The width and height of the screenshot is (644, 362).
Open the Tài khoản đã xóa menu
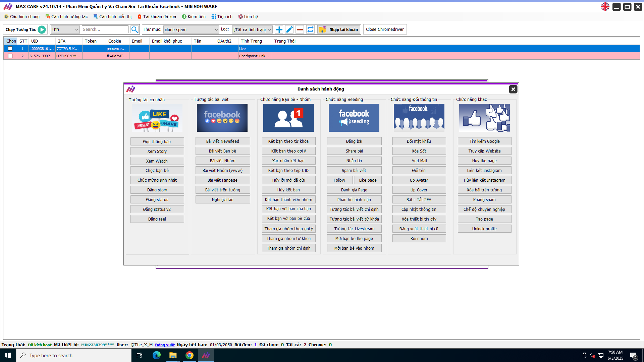(157, 16)
